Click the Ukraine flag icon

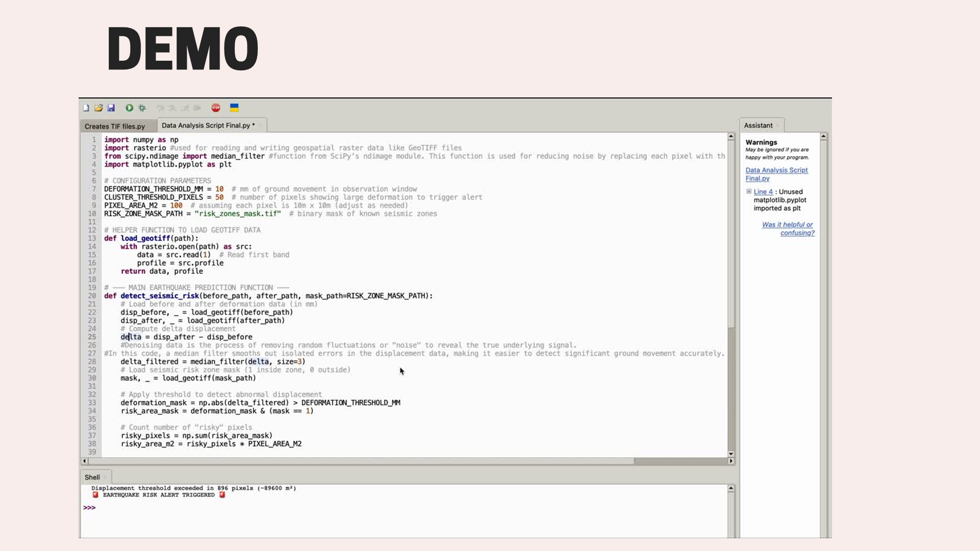[234, 108]
